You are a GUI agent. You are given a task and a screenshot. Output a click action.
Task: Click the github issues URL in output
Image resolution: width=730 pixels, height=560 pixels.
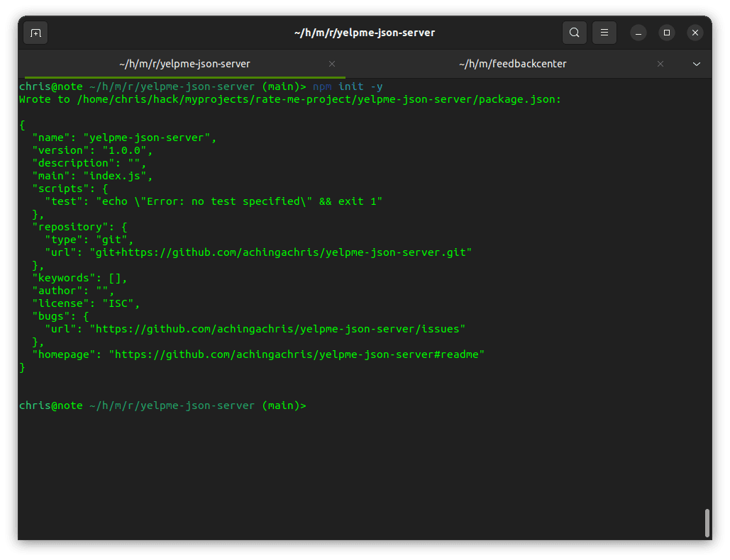pos(277,330)
